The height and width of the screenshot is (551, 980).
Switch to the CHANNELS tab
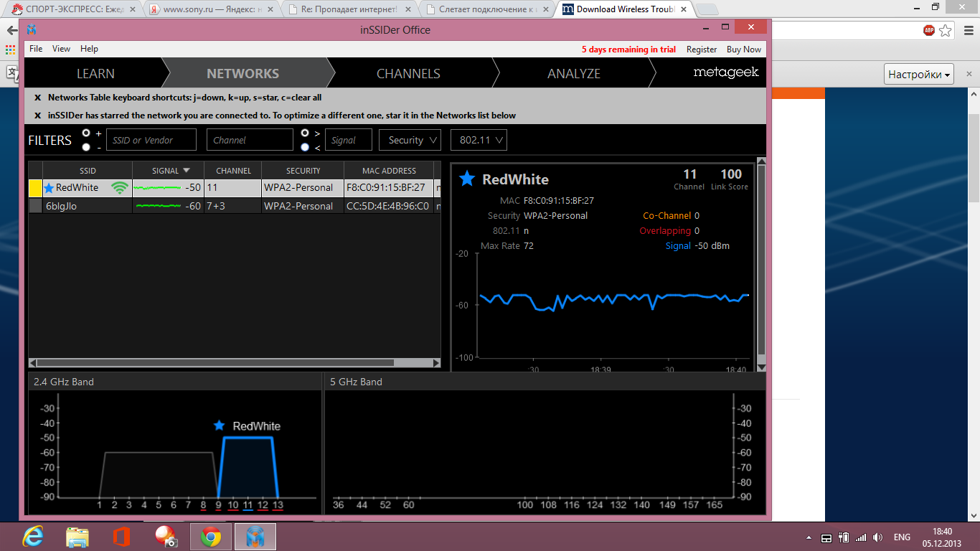408,73
